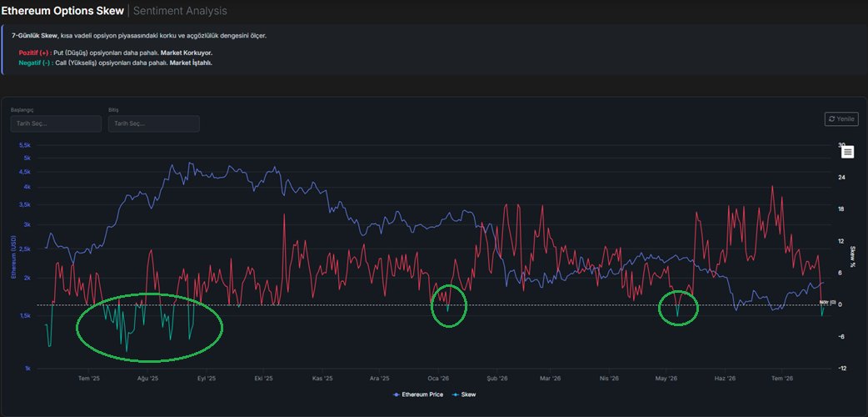Click the Kas '25 axis label
Image resolution: width=868 pixels, height=417 pixels.
click(322, 378)
